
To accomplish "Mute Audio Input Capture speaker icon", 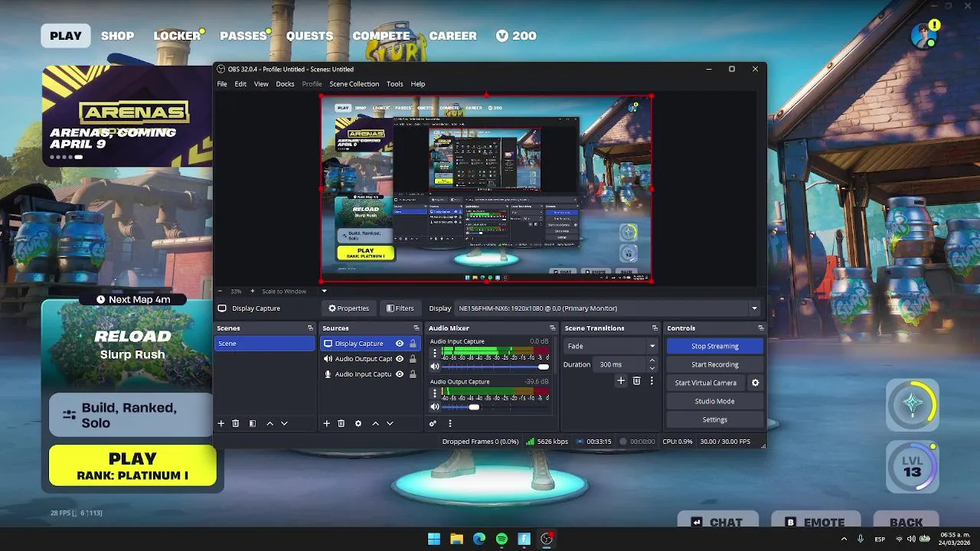I will click(435, 367).
